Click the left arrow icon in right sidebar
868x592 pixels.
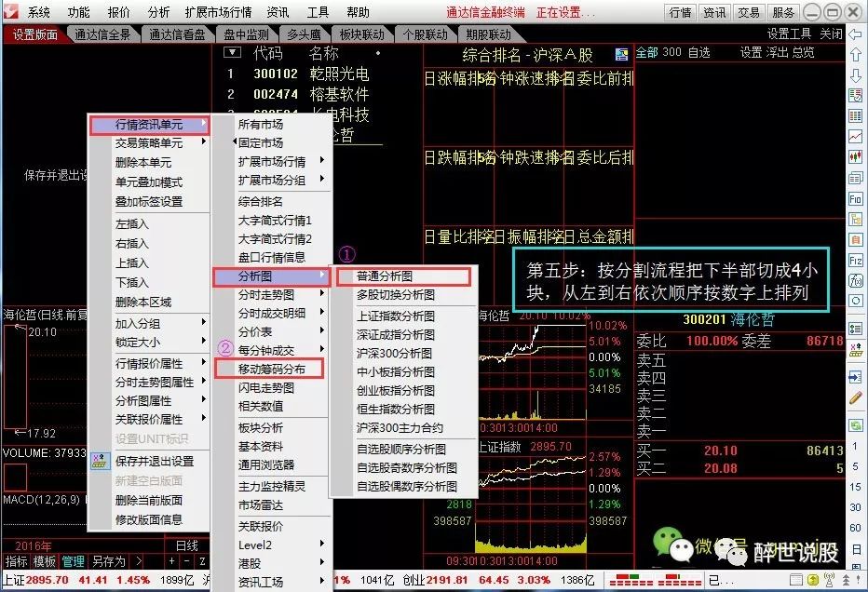tap(855, 34)
